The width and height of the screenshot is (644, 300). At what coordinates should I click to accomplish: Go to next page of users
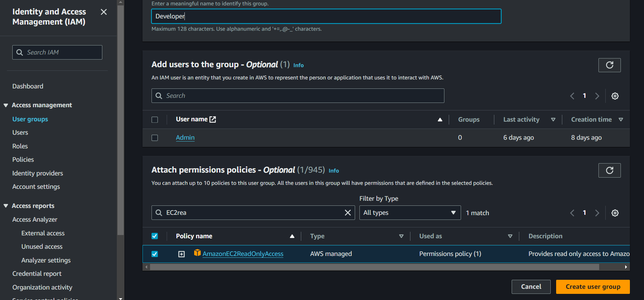(597, 96)
